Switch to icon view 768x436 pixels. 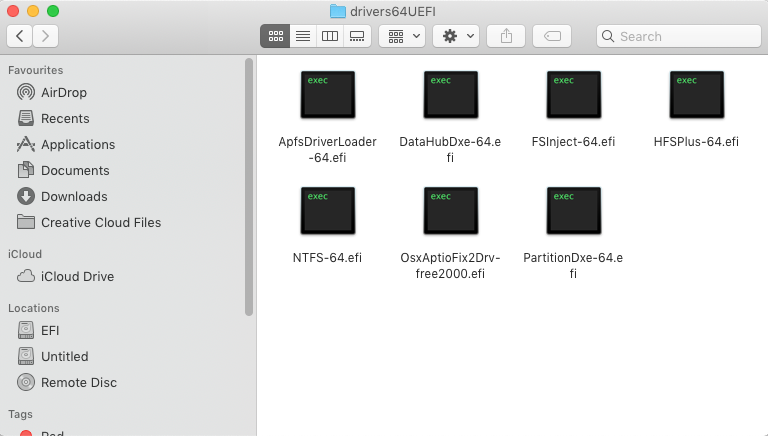pos(275,36)
